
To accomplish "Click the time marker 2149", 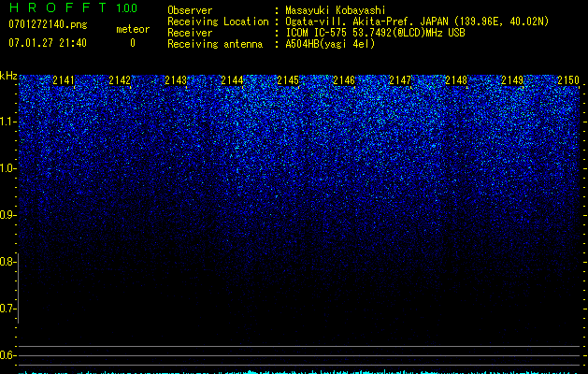I will (512, 79).
